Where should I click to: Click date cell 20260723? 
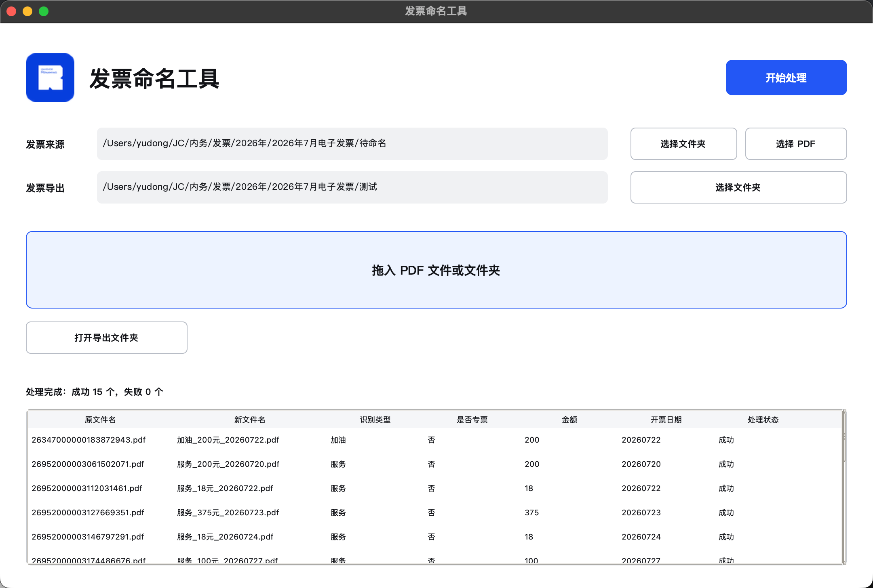(641, 512)
